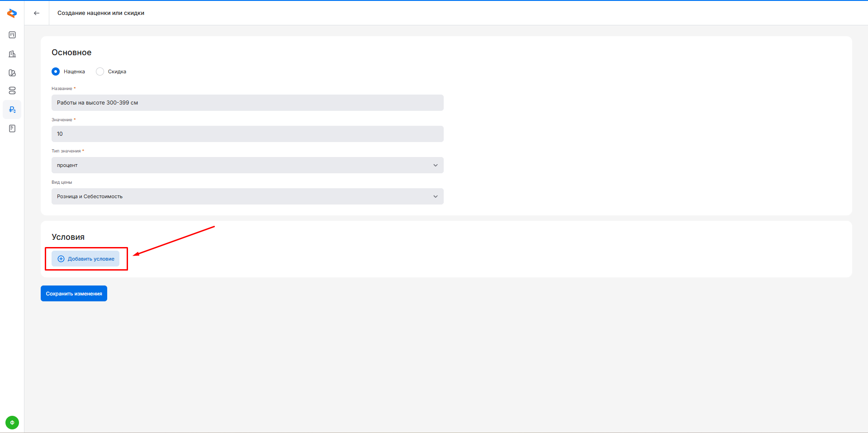The width and height of the screenshot is (868, 433).
Task: Open the document sidebar icon
Action: [x=12, y=128]
